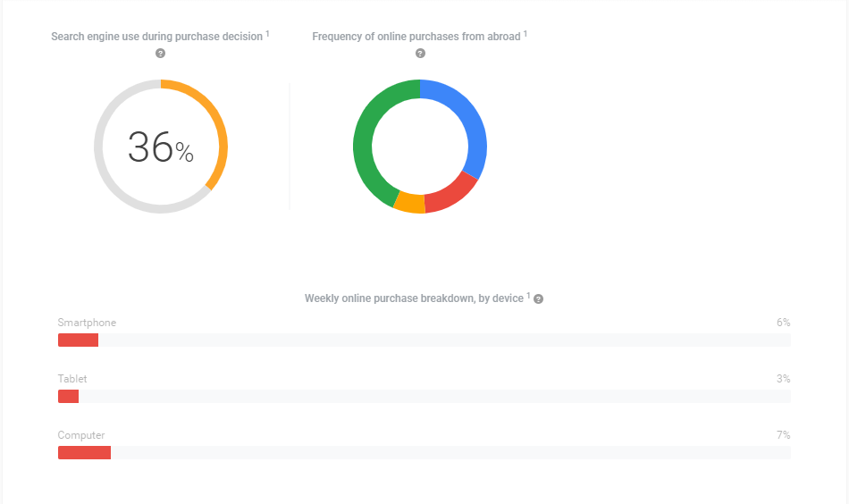This screenshot has width=849, height=504.
Task: Select the Tablet device label
Action: coord(72,379)
